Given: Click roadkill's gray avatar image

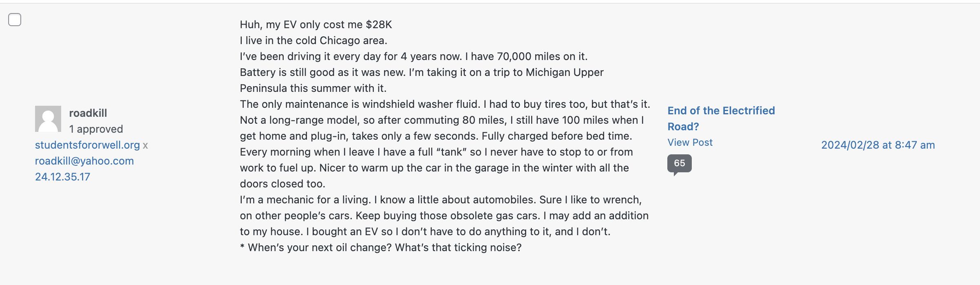Looking at the screenshot, I should pyautogui.click(x=48, y=119).
